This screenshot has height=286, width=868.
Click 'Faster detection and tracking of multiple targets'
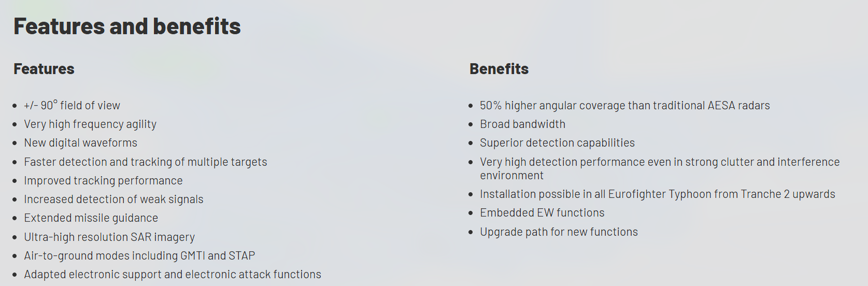point(146,162)
